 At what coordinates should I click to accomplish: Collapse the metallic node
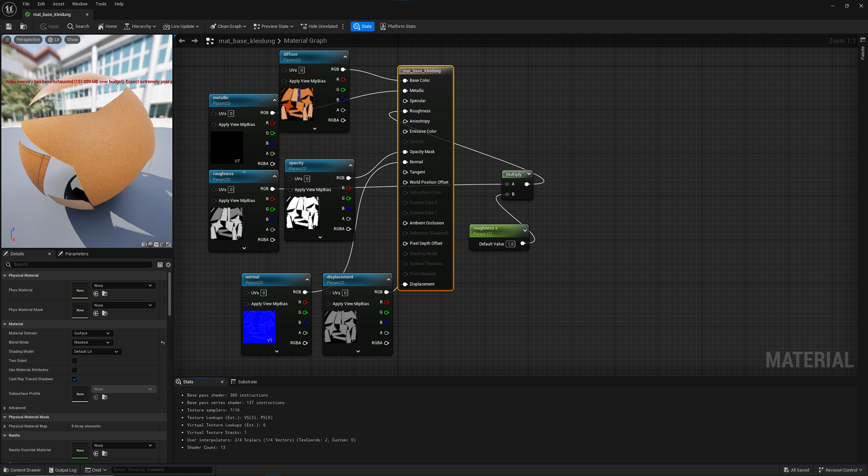[x=274, y=100]
